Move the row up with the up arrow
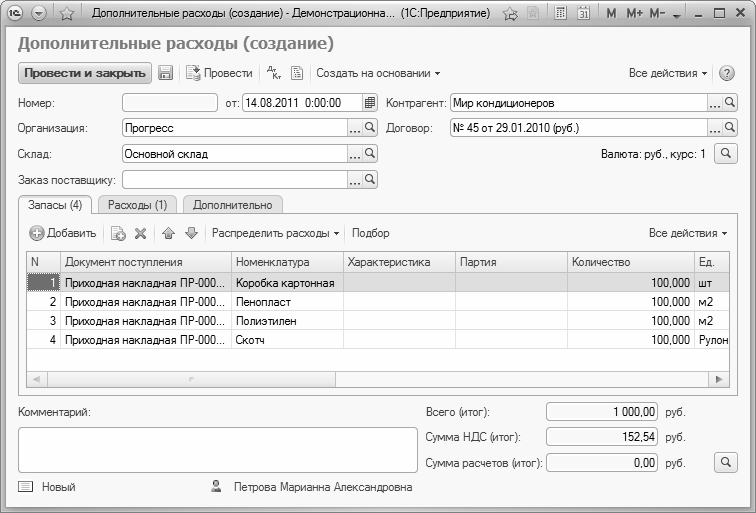The height and width of the screenshot is (513, 756). coord(168,233)
